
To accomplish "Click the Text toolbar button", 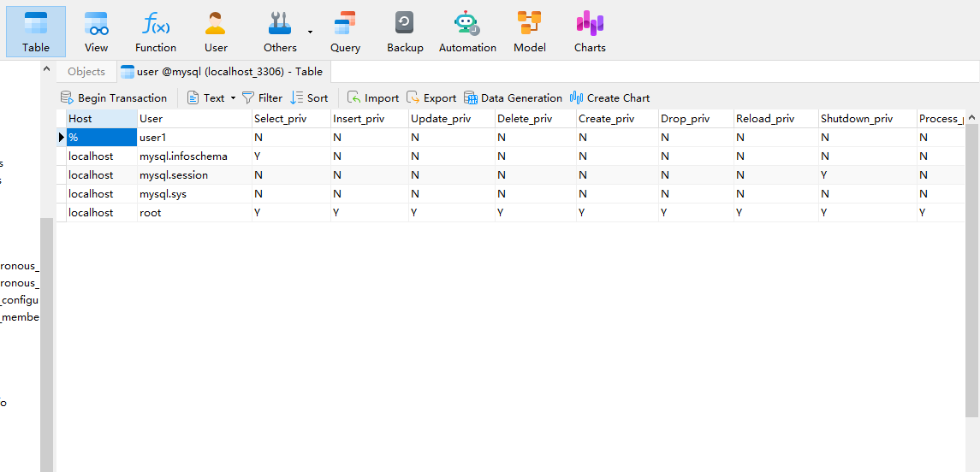I will tap(206, 98).
